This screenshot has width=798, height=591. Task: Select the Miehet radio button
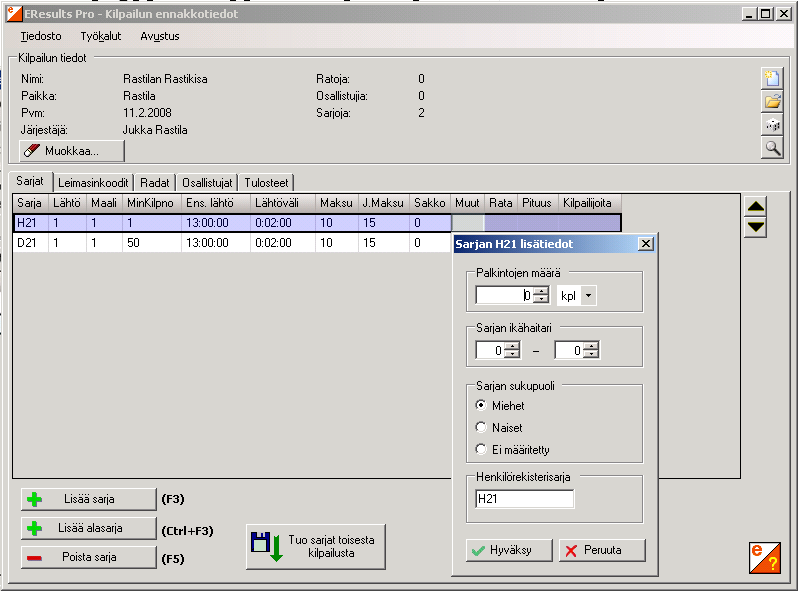click(x=480, y=405)
